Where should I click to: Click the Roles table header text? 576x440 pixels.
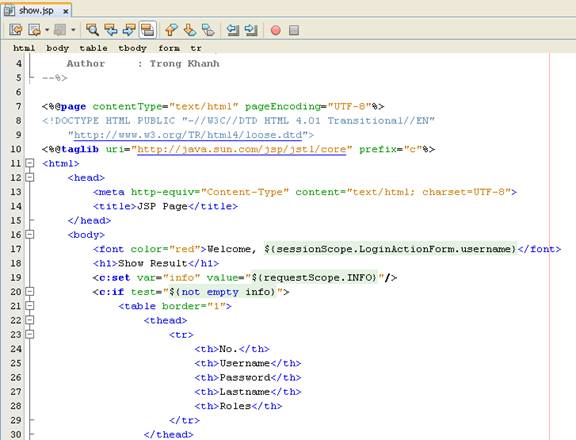tap(235, 406)
